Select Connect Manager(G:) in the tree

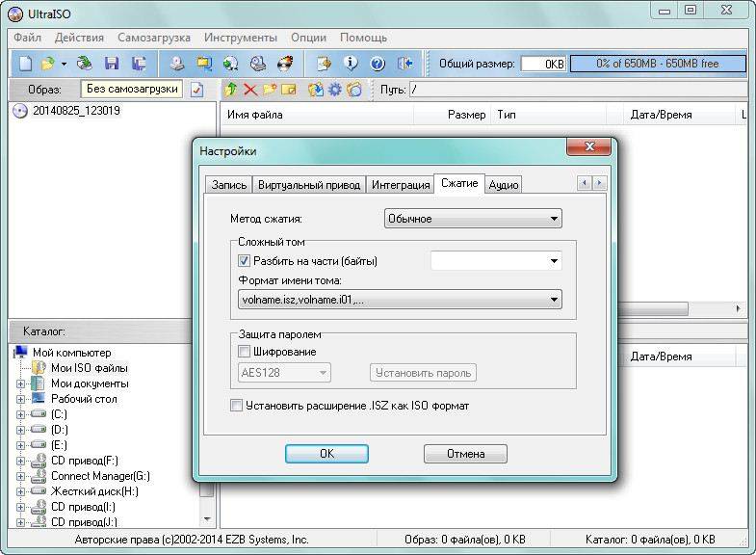pyautogui.click(x=100, y=476)
